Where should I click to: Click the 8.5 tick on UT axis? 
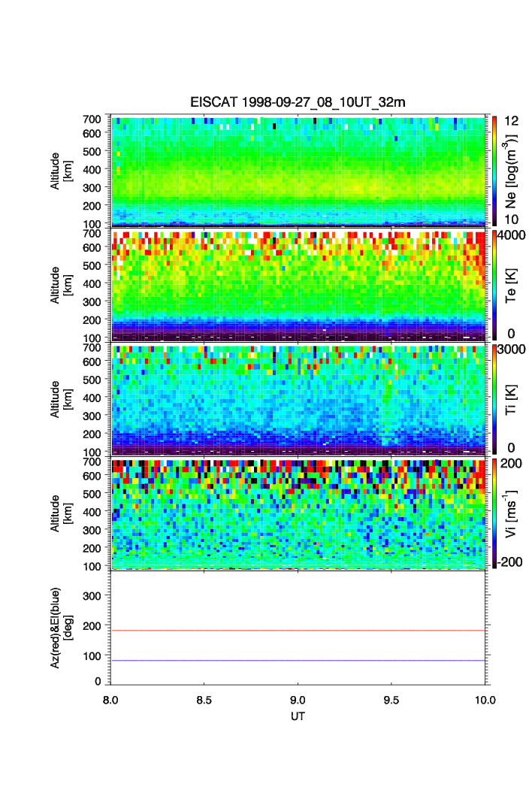pyautogui.click(x=204, y=700)
